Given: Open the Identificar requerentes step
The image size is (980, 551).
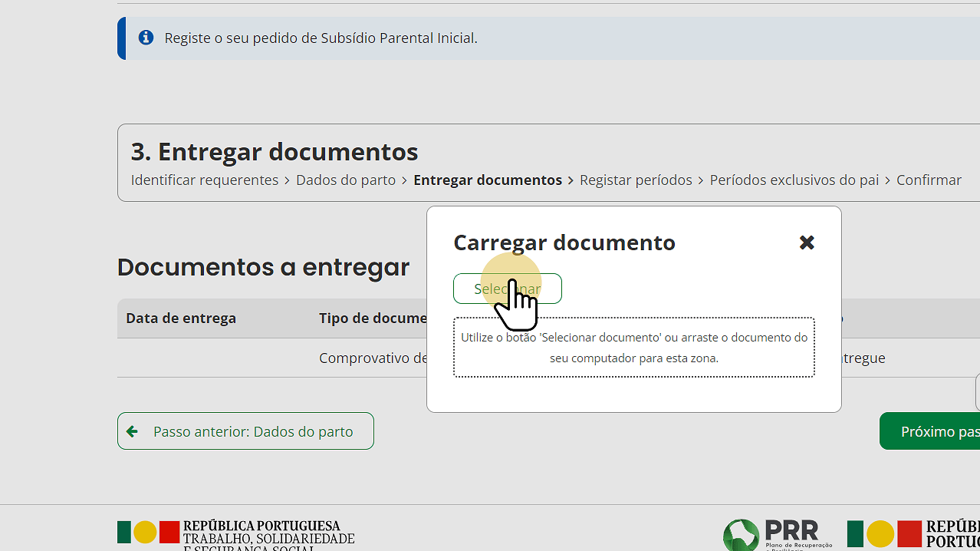Looking at the screenshot, I should click(x=204, y=180).
